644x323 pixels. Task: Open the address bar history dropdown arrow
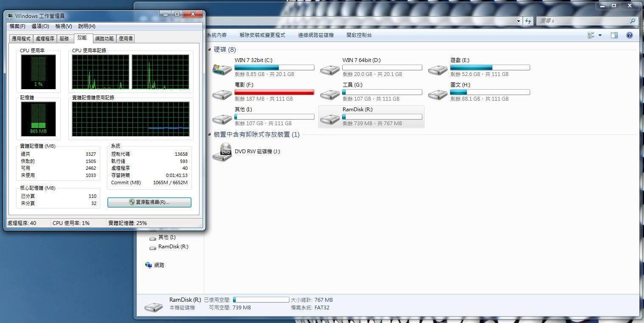(519, 21)
